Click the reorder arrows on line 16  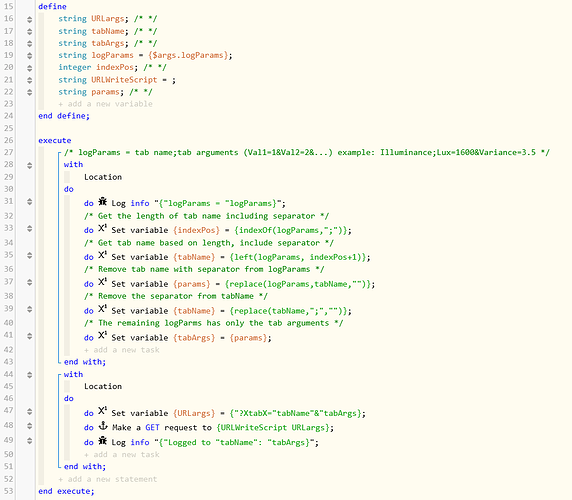pyautogui.click(x=30, y=19)
